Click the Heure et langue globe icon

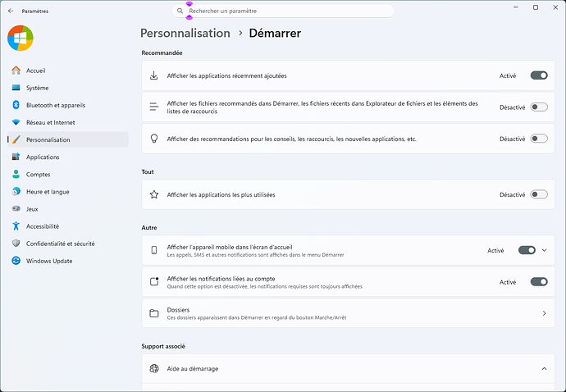pos(16,191)
